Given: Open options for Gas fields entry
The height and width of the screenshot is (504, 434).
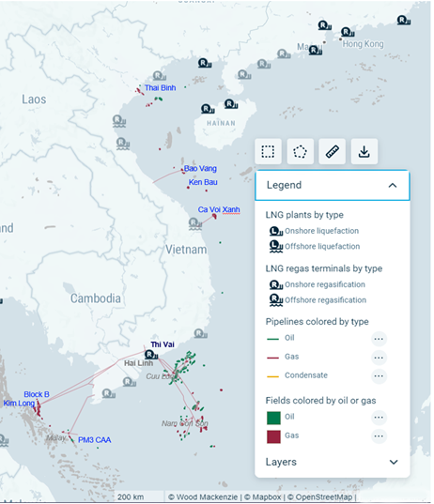Looking at the screenshot, I should click(379, 435).
